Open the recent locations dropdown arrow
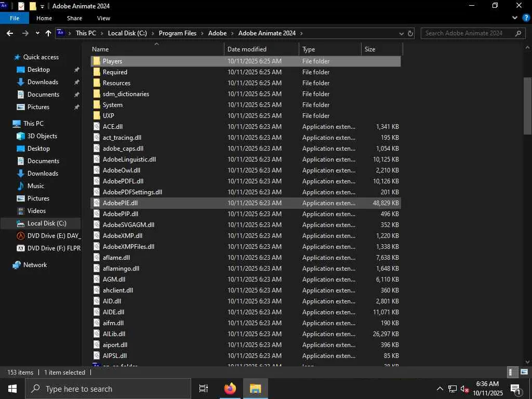 [x=37, y=33]
